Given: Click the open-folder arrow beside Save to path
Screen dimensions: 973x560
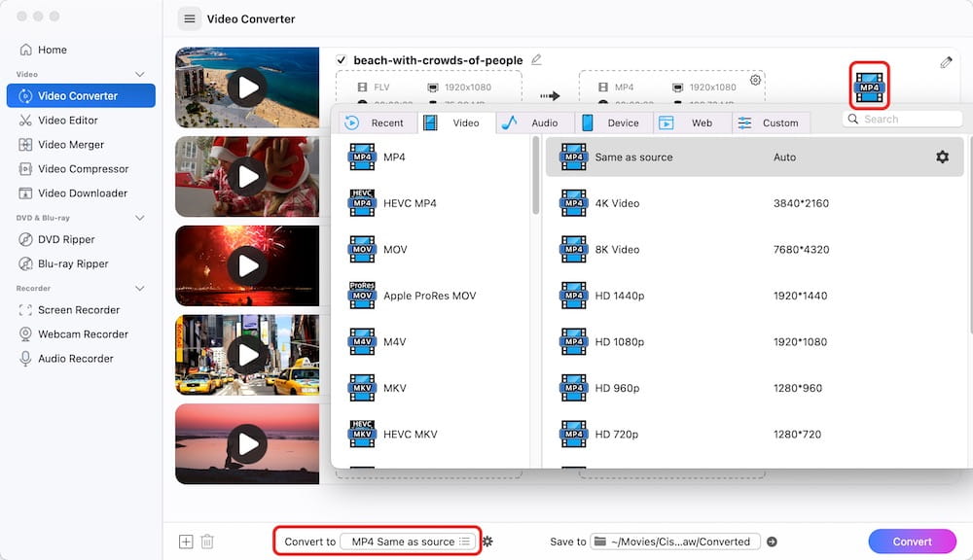Looking at the screenshot, I should pos(772,542).
